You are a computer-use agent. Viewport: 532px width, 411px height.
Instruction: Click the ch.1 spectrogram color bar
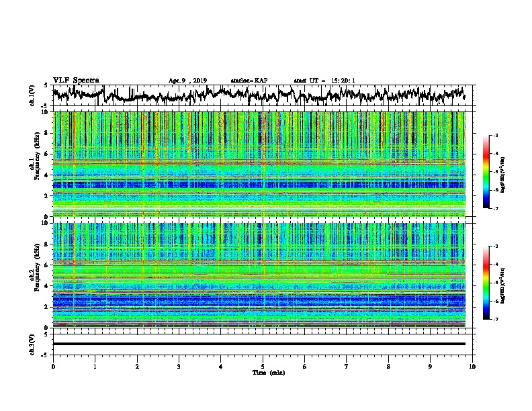coord(486,172)
